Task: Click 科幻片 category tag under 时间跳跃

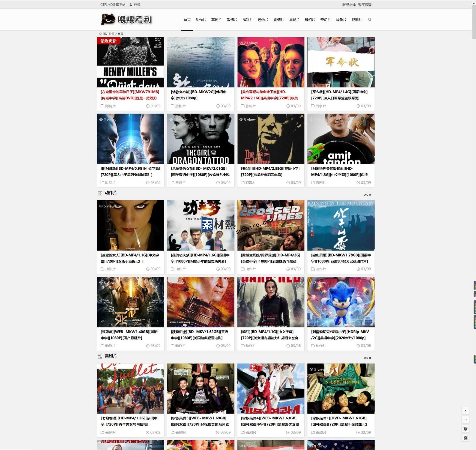Action: pyautogui.click(x=110, y=182)
